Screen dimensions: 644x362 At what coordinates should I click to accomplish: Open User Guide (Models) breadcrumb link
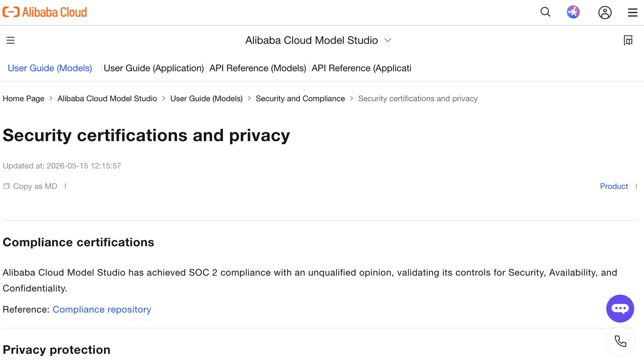click(x=206, y=99)
